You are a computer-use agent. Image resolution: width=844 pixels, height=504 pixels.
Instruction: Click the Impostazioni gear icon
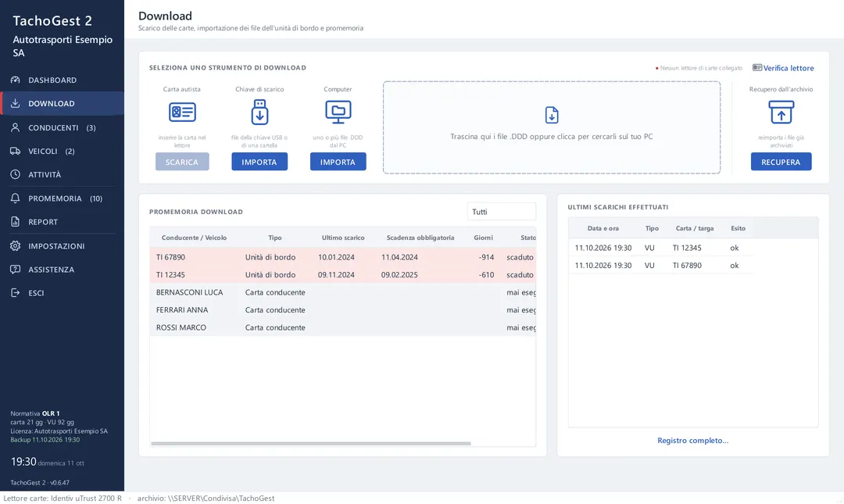[x=15, y=246]
